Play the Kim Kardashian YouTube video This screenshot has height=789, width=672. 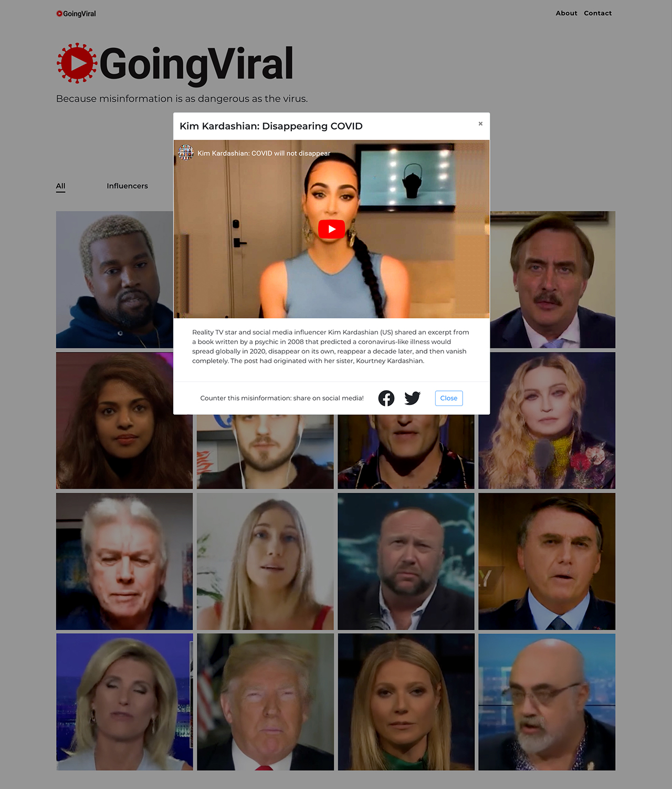tap(331, 229)
